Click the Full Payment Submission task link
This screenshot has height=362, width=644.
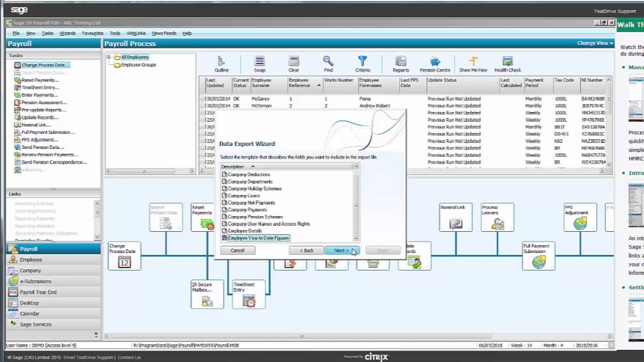coord(48,132)
